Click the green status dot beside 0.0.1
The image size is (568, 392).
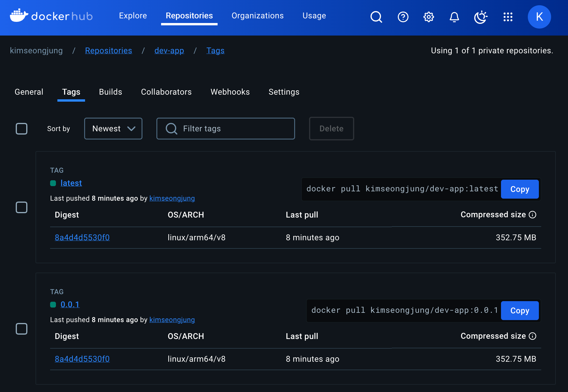(53, 305)
